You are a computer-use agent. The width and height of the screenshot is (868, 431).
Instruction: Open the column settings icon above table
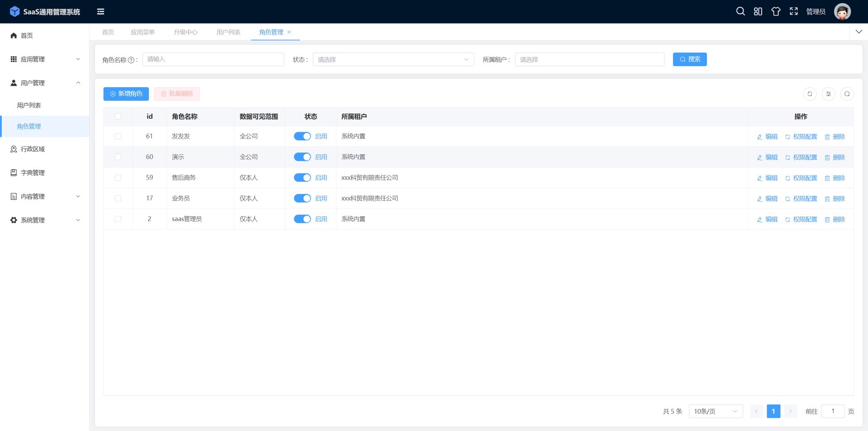[828, 94]
